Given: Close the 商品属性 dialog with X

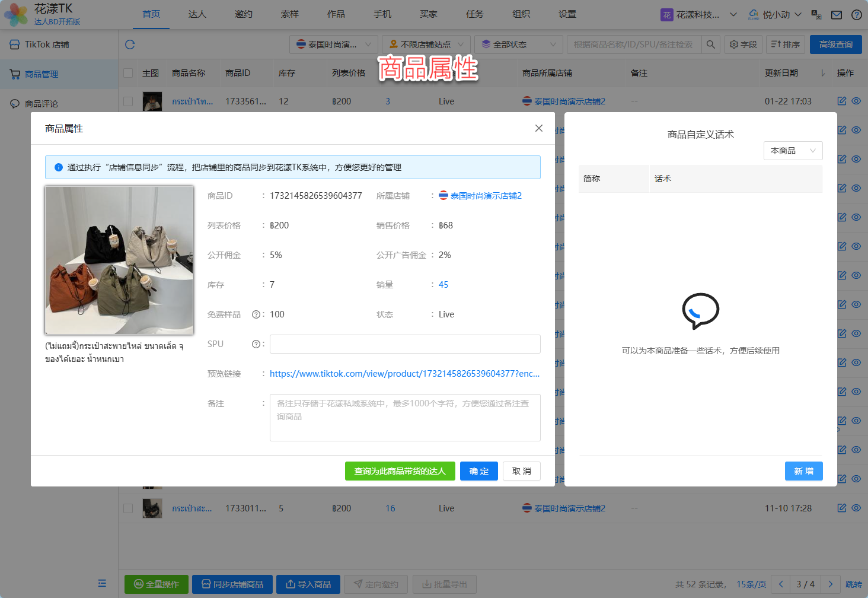Looking at the screenshot, I should (538, 128).
